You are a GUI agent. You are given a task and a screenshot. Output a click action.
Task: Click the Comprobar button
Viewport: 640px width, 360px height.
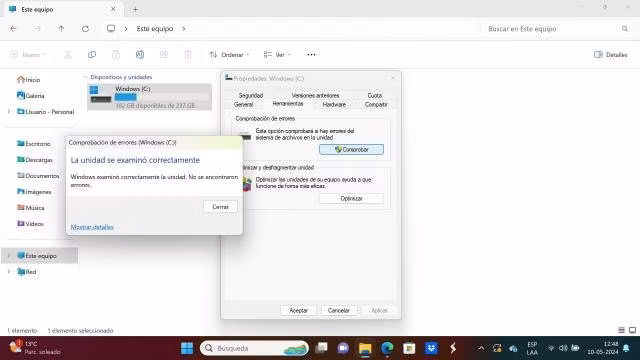click(351, 149)
